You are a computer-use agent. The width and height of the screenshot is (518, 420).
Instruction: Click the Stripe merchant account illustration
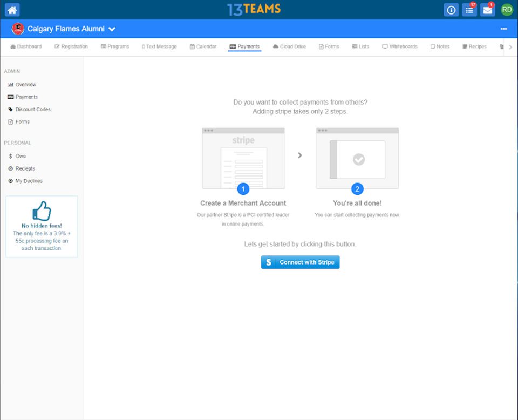point(243,158)
